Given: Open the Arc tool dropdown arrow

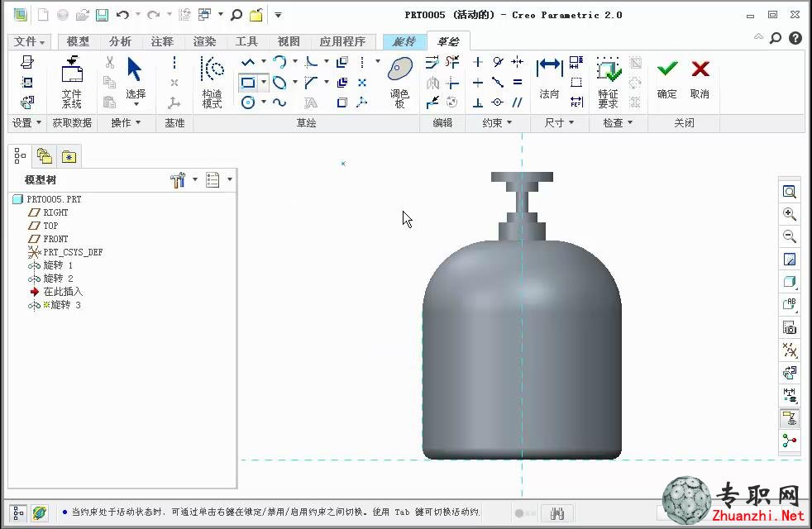Looking at the screenshot, I should click(x=295, y=62).
